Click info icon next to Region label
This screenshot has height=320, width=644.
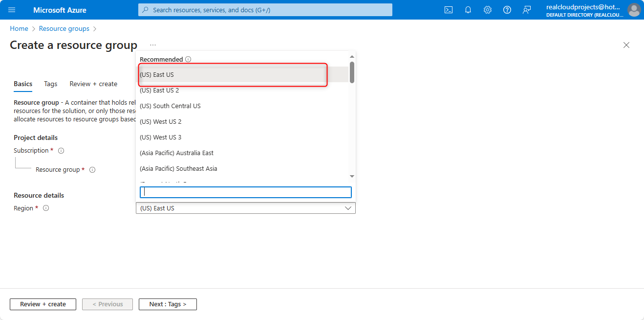click(46, 208)
